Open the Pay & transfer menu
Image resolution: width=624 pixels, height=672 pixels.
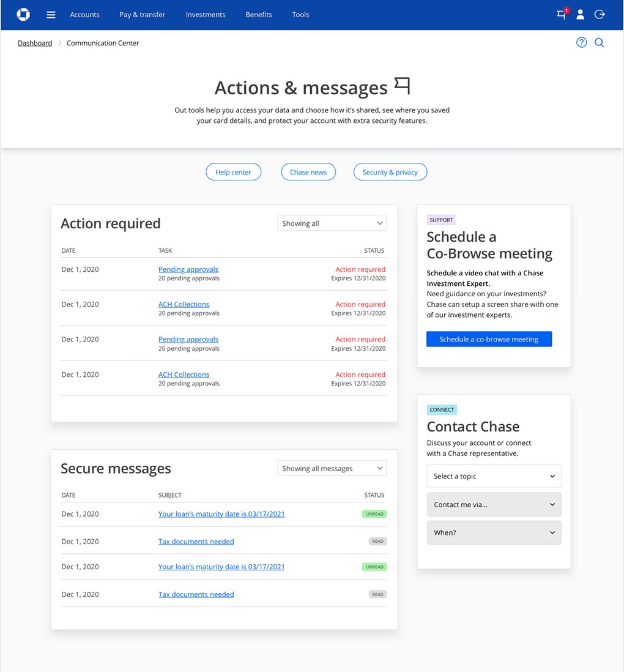tap(142, 15)
